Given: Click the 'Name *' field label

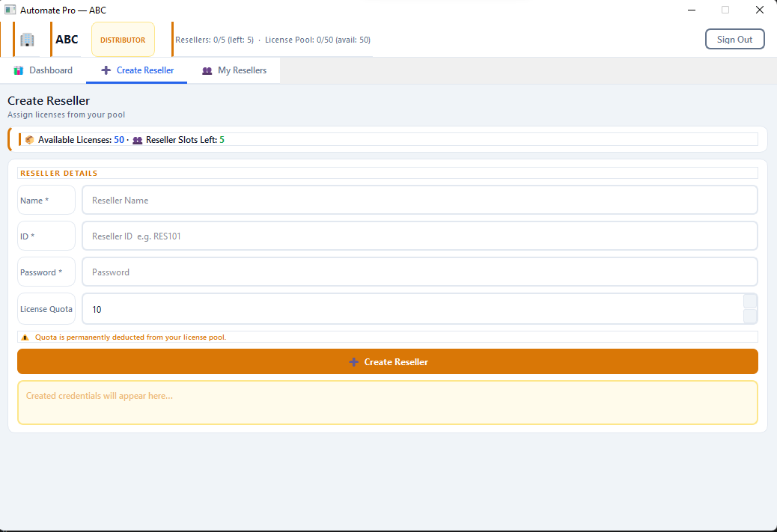Looking at the screenshot, I should click(34, 201).
